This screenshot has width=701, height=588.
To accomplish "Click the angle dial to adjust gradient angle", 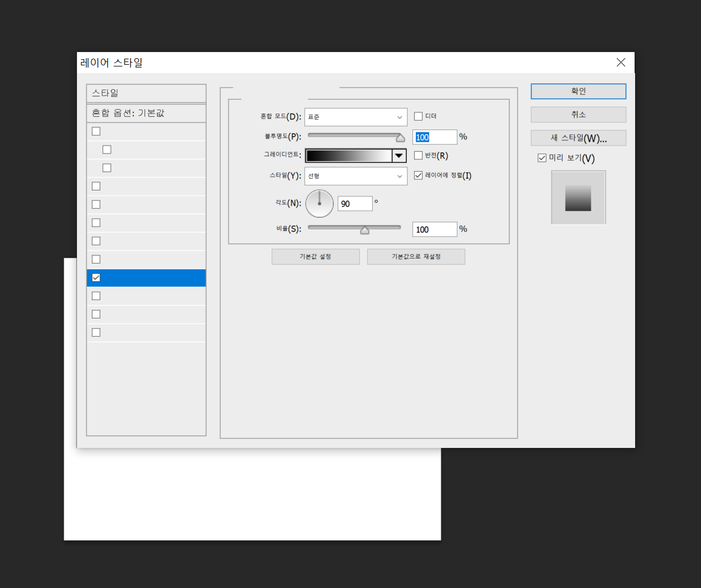I will (x=319, y=203).
